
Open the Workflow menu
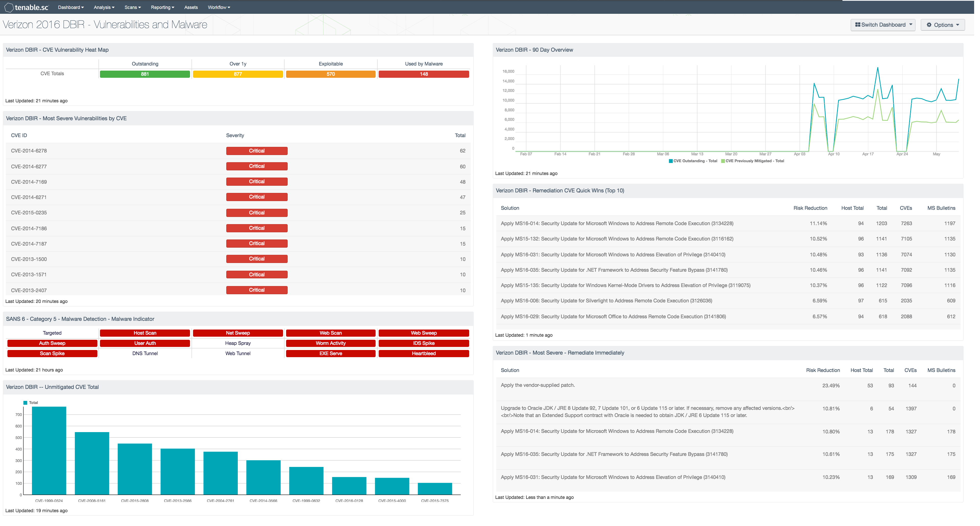219,7
